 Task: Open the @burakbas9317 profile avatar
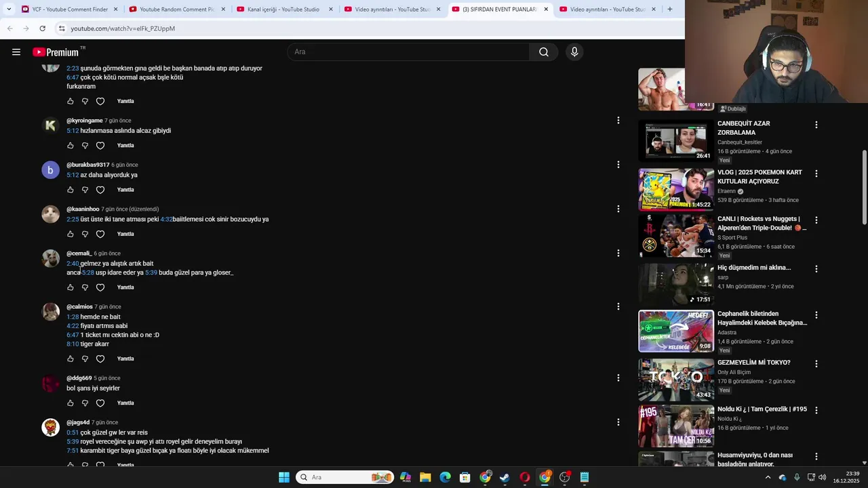[51, 170]
